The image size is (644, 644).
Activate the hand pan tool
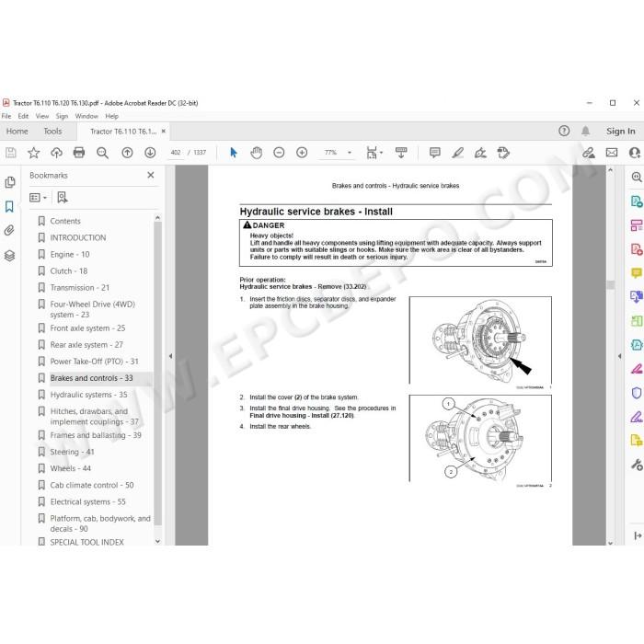pos(257,153)
